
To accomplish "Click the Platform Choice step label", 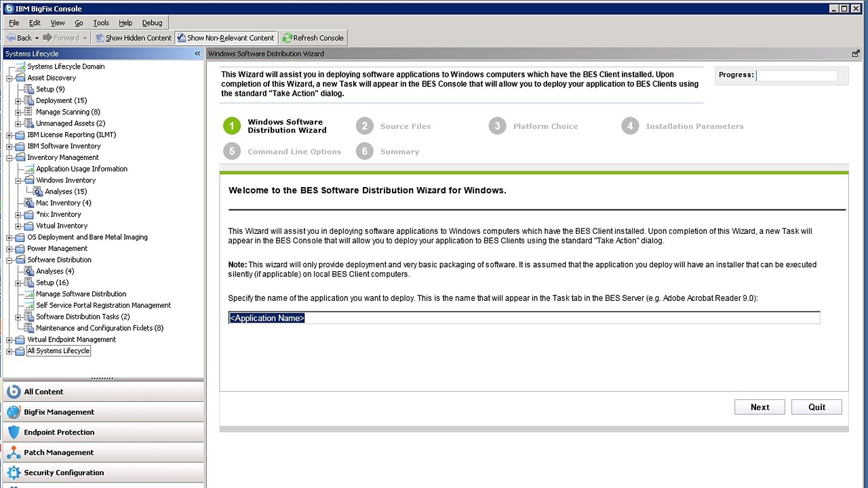I will pos(545,126).
